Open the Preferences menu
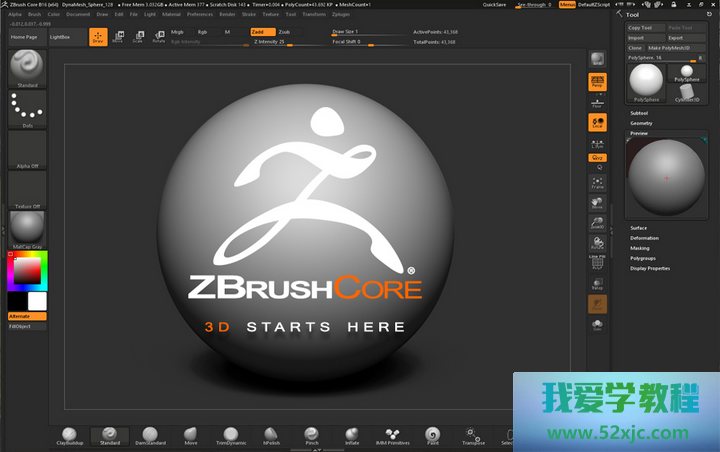 click(x=200, y=15)
